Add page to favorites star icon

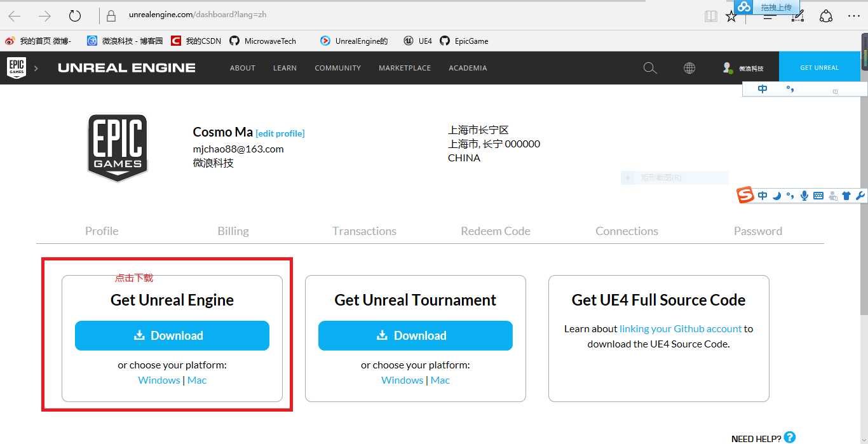(x=731, y=17)
